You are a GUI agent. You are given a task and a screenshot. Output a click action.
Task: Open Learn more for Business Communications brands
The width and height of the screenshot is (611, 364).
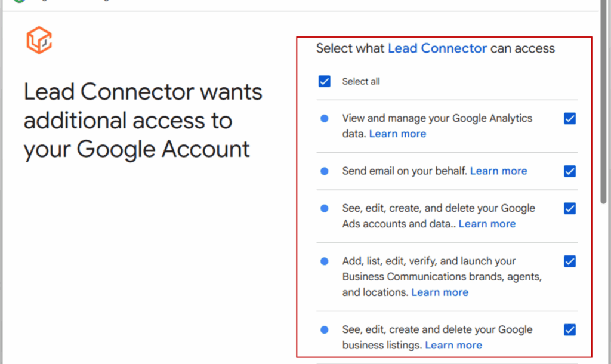coord(440,292)
